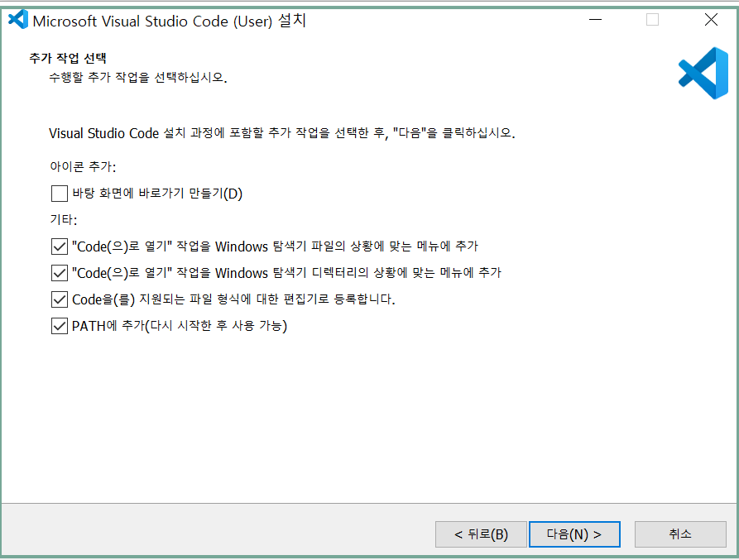Go back with the < 뒤로(B) button
Image resolution: width=739 pixels, height=560 pixels.
tap(481, 534)
